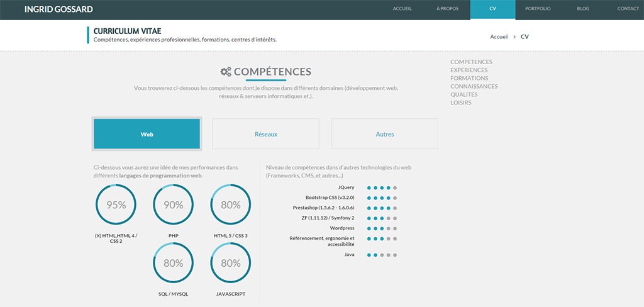Click the "Prestashop (1.5.6.2 - 1.6.0.6)" label

click(324, 208)
